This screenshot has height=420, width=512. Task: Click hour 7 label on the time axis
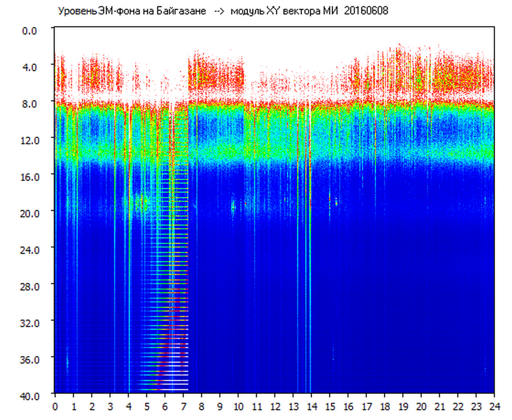[183, 406]
